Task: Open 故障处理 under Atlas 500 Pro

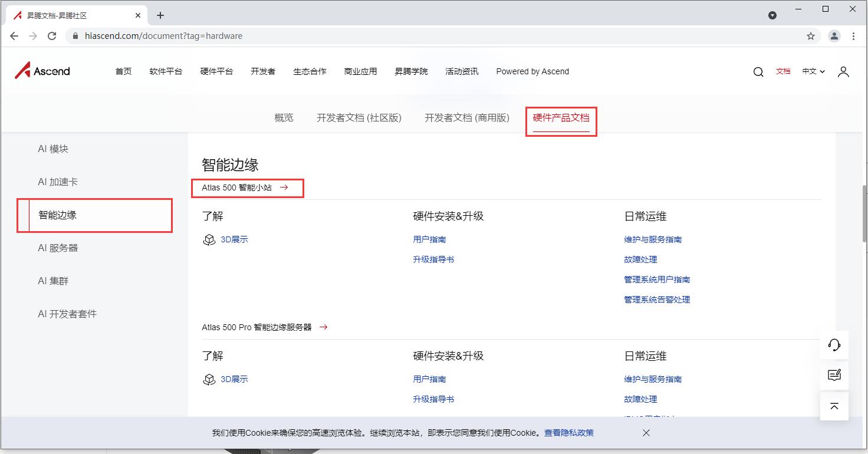Action: pyautogui.click(x=640, y=400)
